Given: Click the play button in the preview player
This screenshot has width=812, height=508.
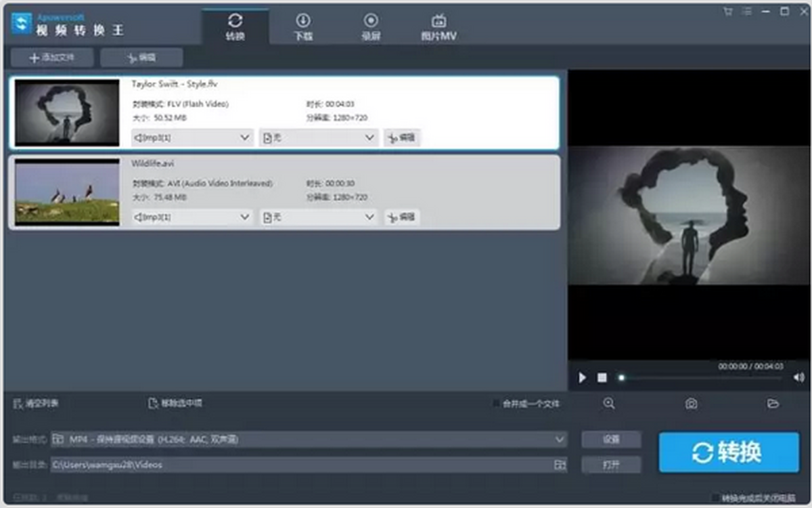Looking at the screenshot, I should point(582,378).
